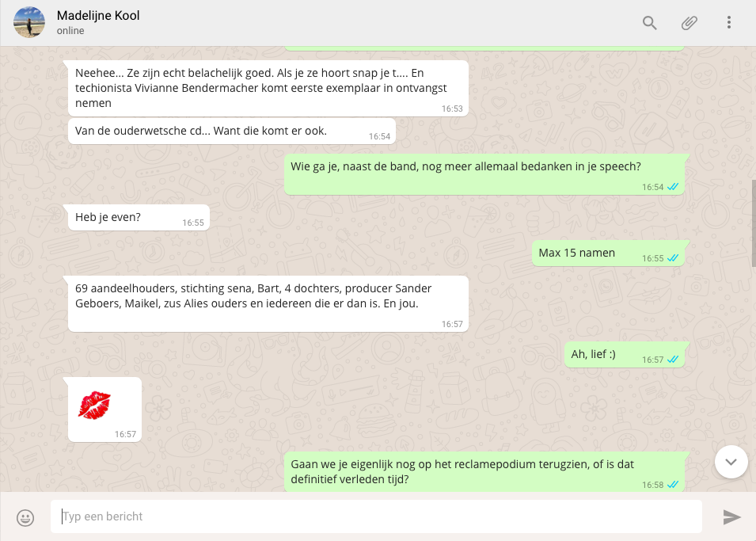Click the send message arrow icon
The height and width of the screenshot is (541, 756).
coord(731,517)
